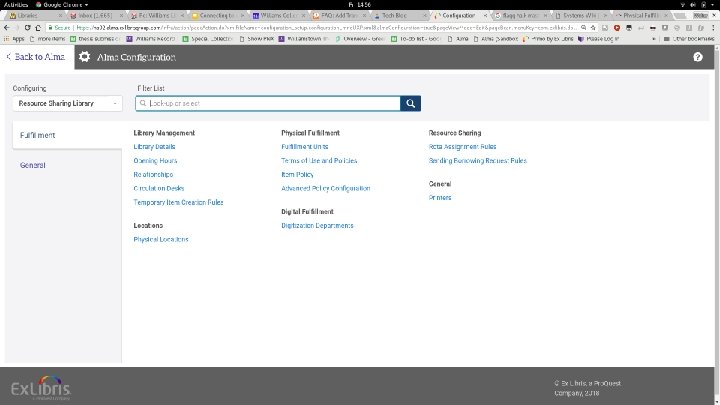720x405 pixels.
Task: Click the Activities button in the top bar
Action: 16,5
